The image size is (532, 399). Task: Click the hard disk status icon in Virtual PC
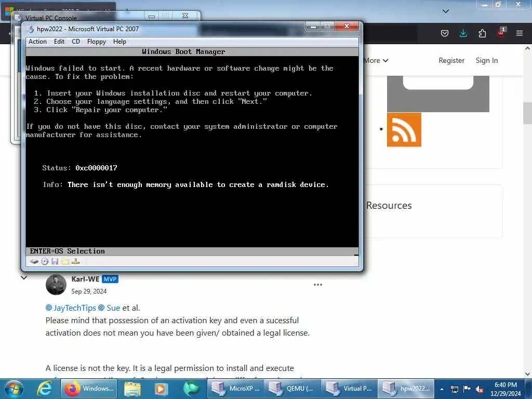click(34, 262)
